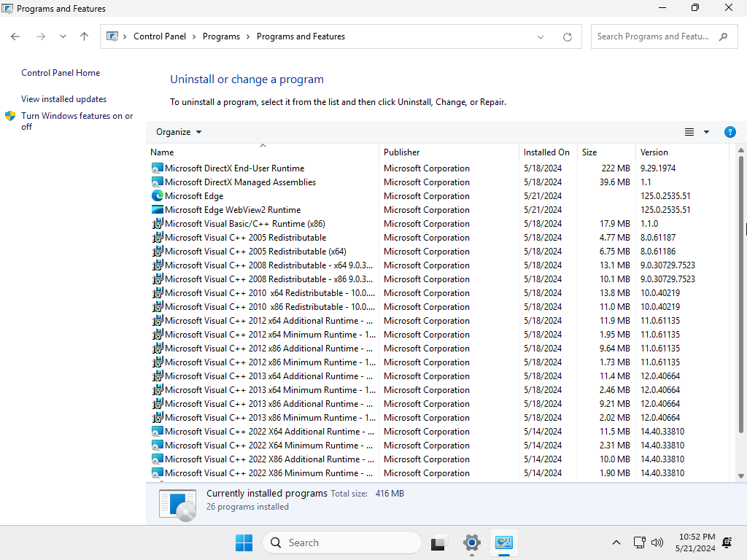
Task: Select Visual C++ 2013 x64 Minimum Runtime entry
Action: tap(270, 390)
